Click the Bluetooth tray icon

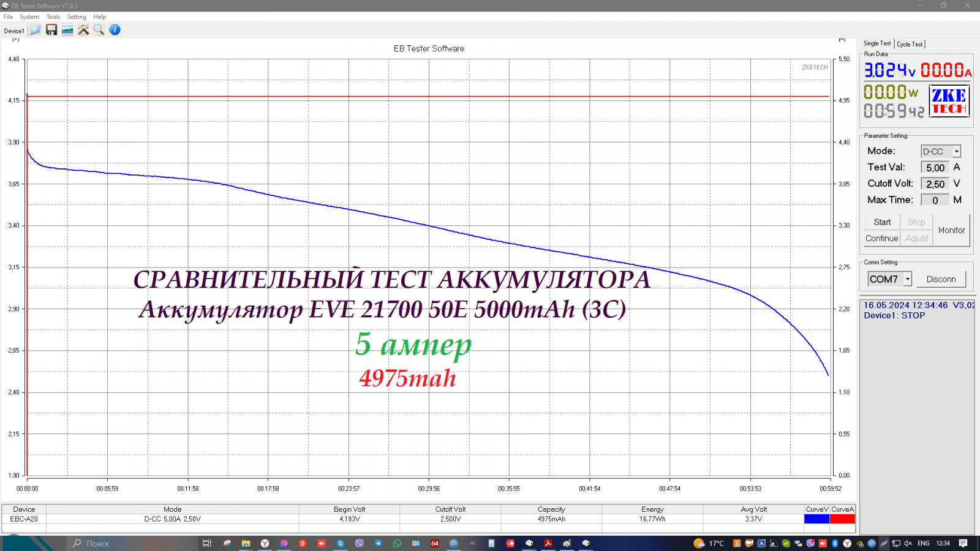coord(834,543)
